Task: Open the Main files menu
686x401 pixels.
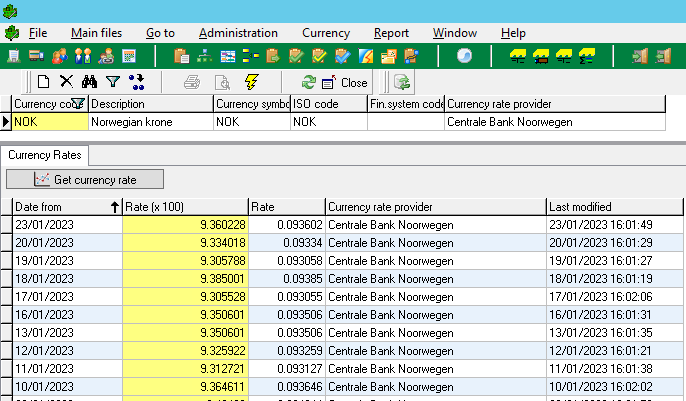Action: 96,33
